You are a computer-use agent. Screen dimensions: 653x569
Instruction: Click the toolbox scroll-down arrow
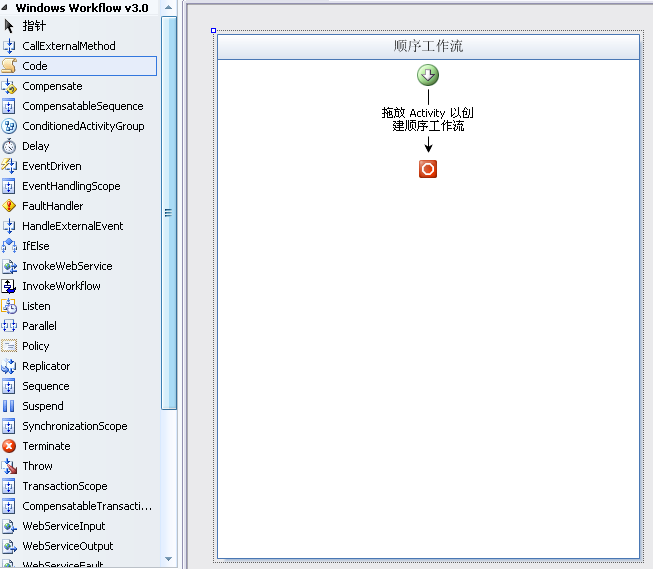168,559
